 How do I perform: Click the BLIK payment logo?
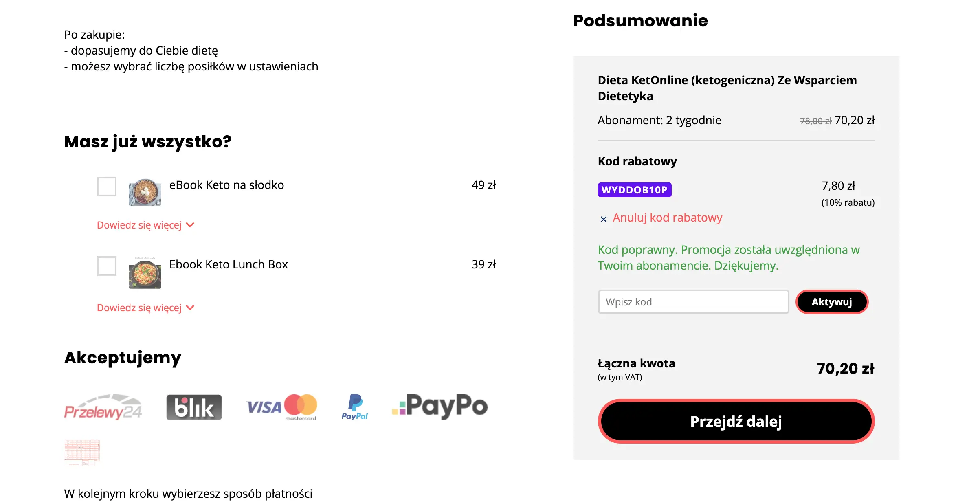(194, 407)
